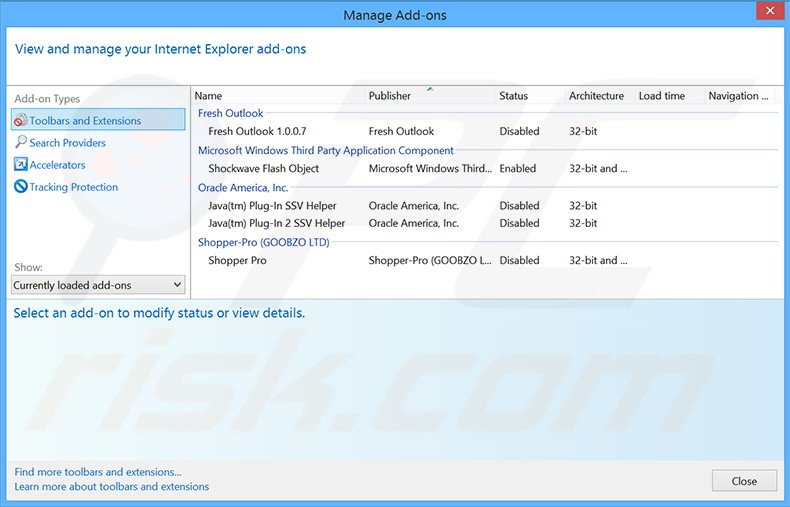Select the Fresh Outlook 1.0.0.7 add-on
Image resolution: width=790 pixels, height=507 pixels.
[x=257, y=132]
